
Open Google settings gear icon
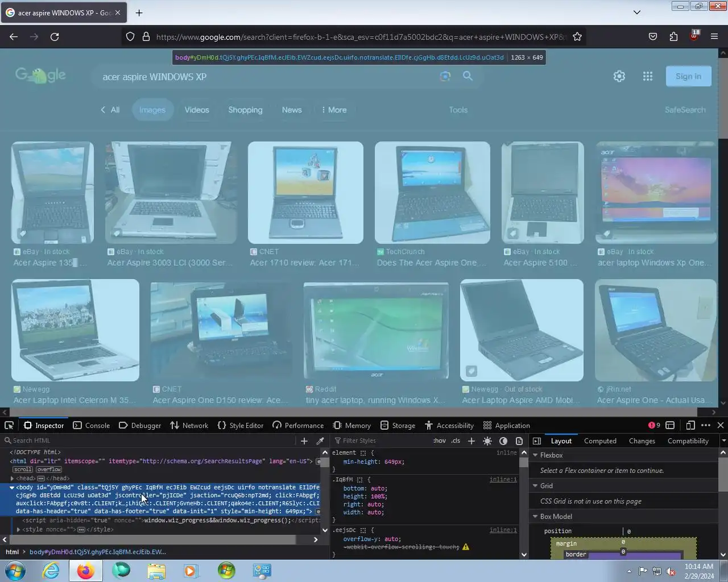pos(619,76)
